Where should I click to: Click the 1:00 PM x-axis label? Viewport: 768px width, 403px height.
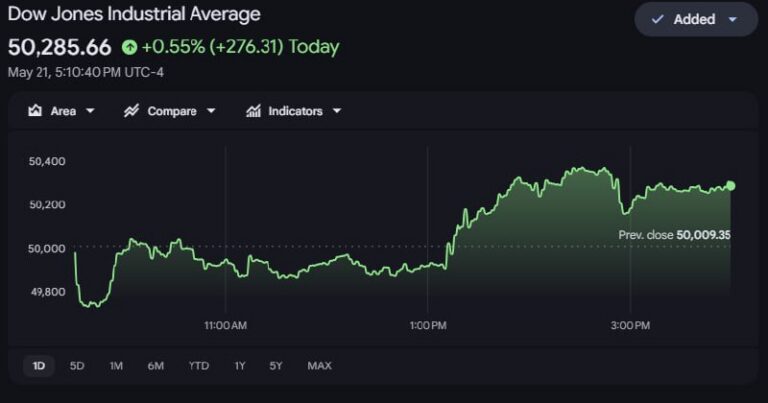point(428,325)
